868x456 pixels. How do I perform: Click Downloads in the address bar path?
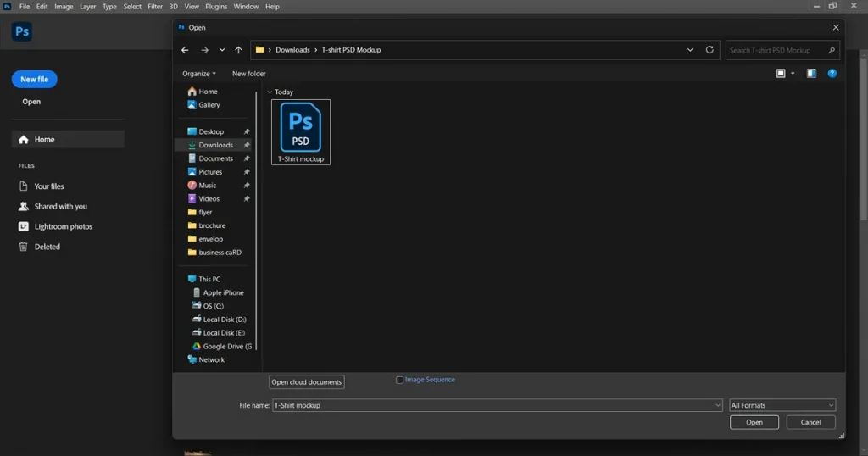click(x=292, y=50)
